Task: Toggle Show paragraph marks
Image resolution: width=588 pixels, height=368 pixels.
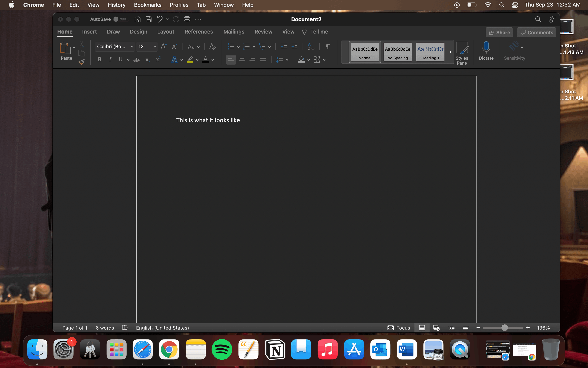Action: coord(328,46)
